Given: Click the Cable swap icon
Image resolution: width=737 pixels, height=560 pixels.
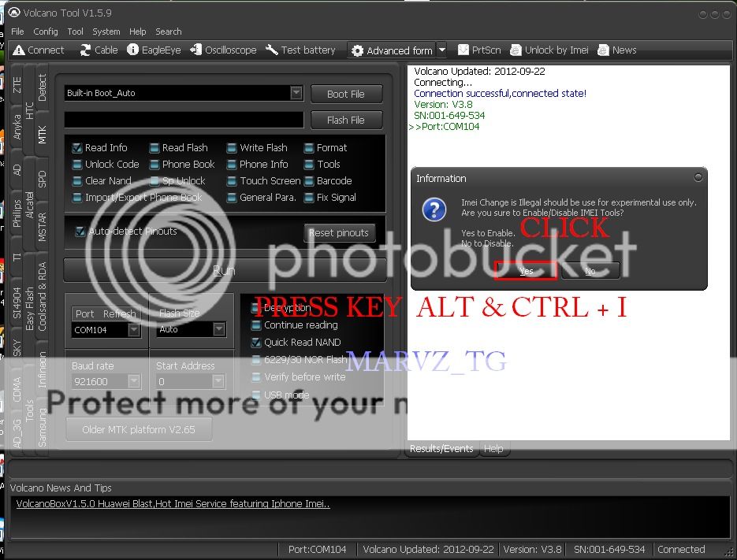Looking at the screenshot, I should [x=85, y=50].
